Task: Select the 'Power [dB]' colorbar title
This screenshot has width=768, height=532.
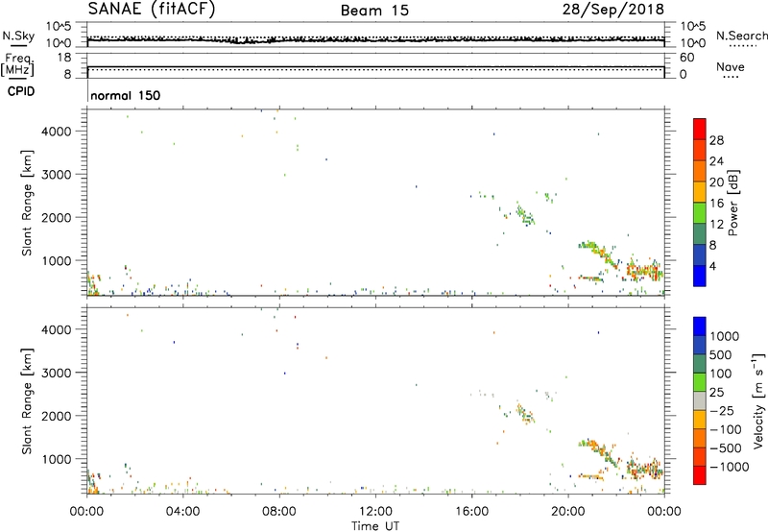Action: pos(732,203)
